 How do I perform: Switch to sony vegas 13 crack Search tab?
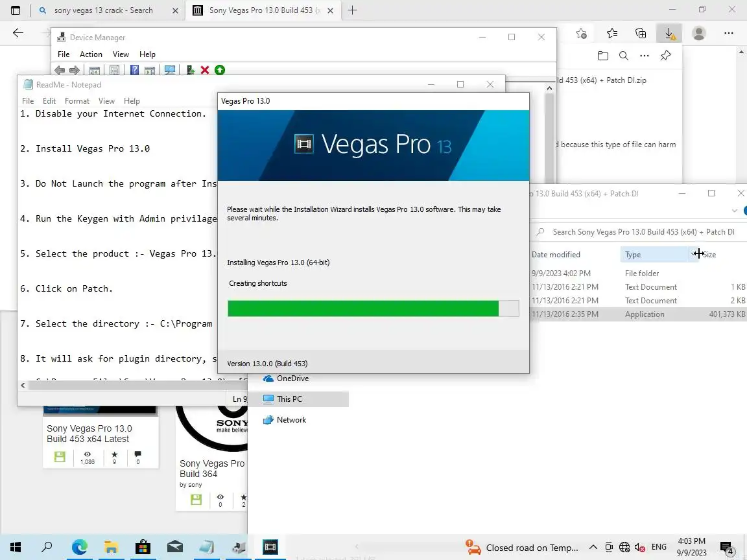point(103,10)
